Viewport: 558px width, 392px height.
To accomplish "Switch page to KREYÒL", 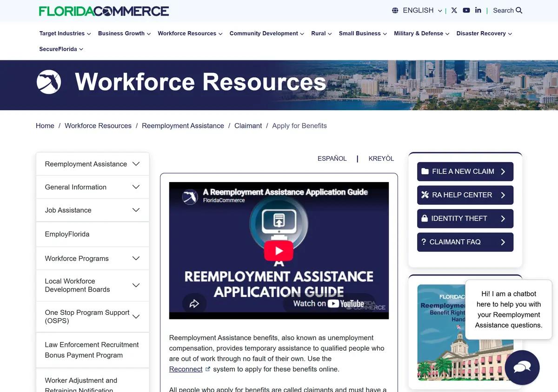I will 381,158.
